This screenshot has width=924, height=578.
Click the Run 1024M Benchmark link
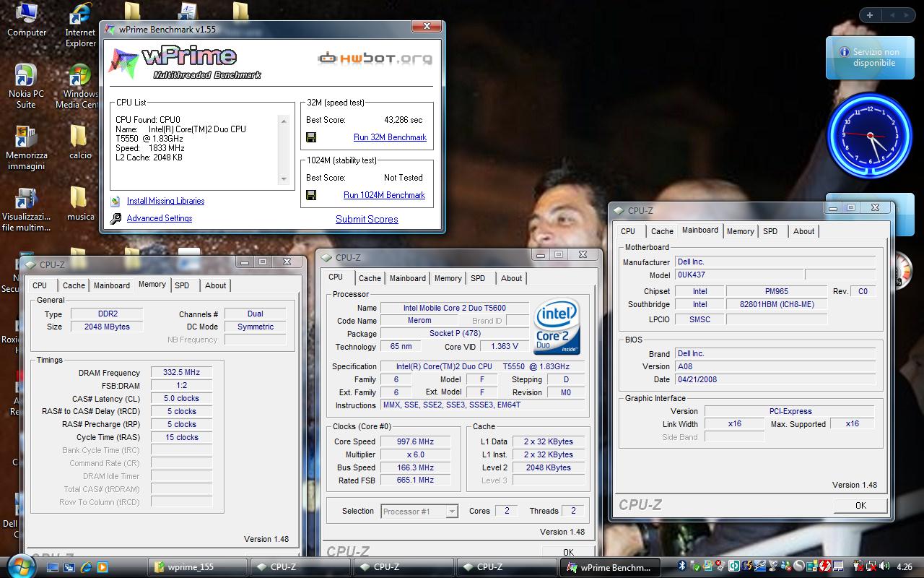click(384, 195)
